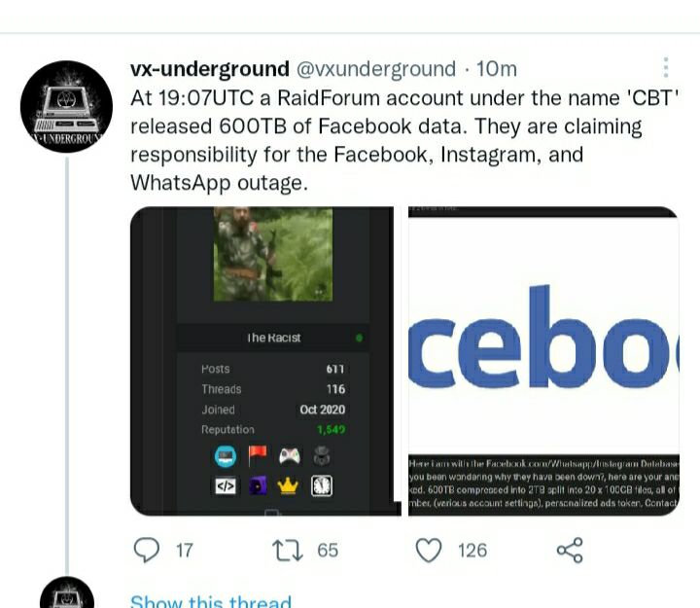Viewport: 700px width, 608px height.
Task: Open the Show this thread link
Action: point(211,601)
